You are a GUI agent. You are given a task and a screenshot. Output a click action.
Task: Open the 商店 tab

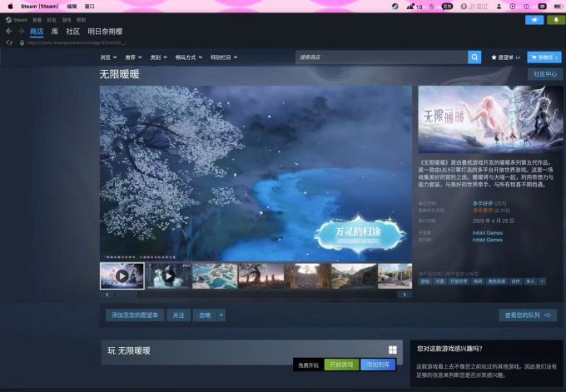(x=37, y=32)
